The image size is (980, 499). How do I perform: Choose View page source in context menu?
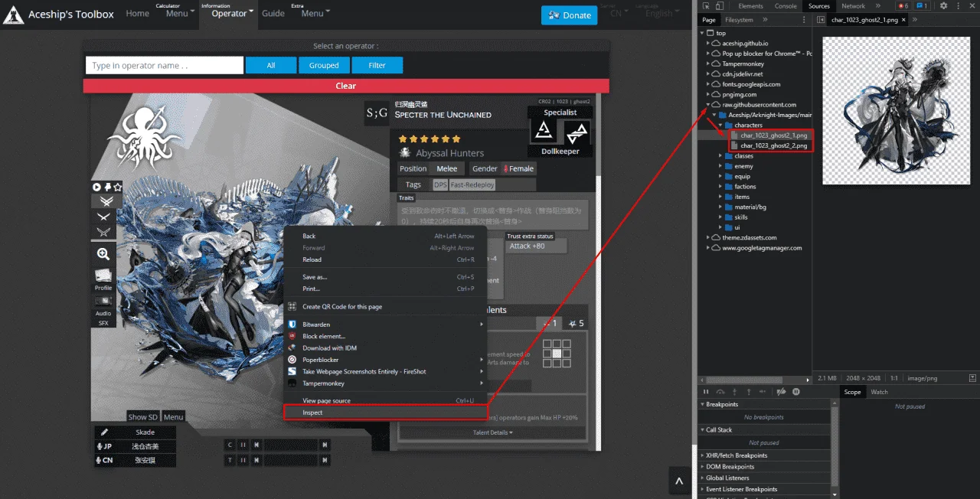pyautogui.click(x=385, y=400)
